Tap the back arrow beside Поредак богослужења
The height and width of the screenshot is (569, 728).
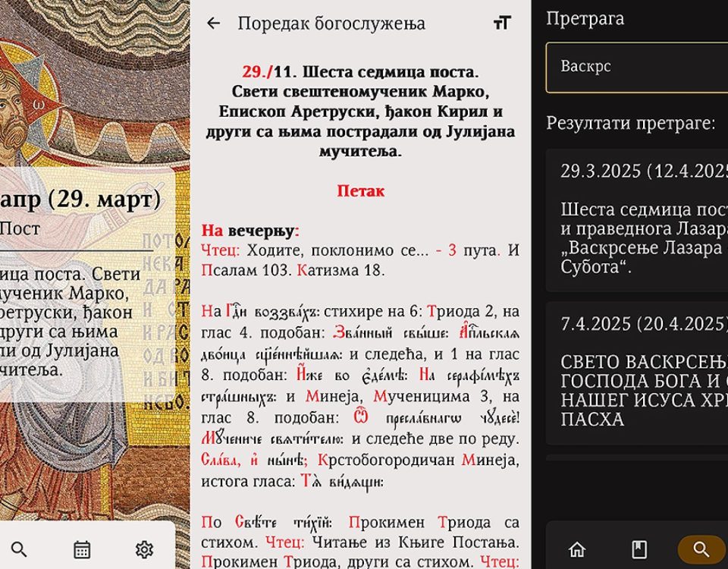coord(213,24)
